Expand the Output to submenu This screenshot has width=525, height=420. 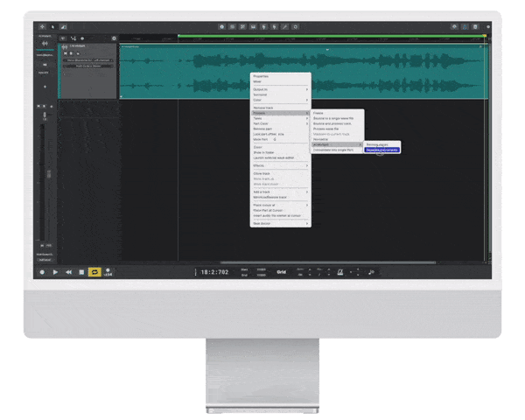click(262, 88)
